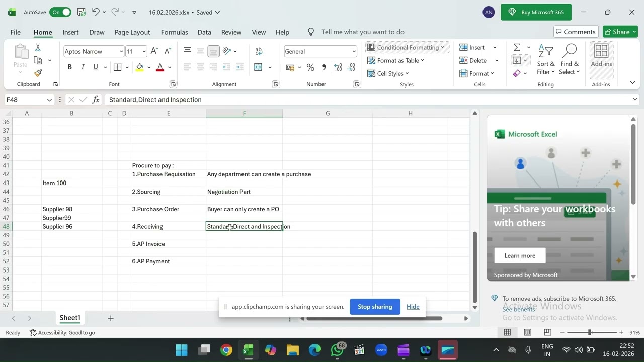Click Merge & Center icon
The height and width of the screenshot is (362, 644).
pyautogui.click(x=258, y=67)
